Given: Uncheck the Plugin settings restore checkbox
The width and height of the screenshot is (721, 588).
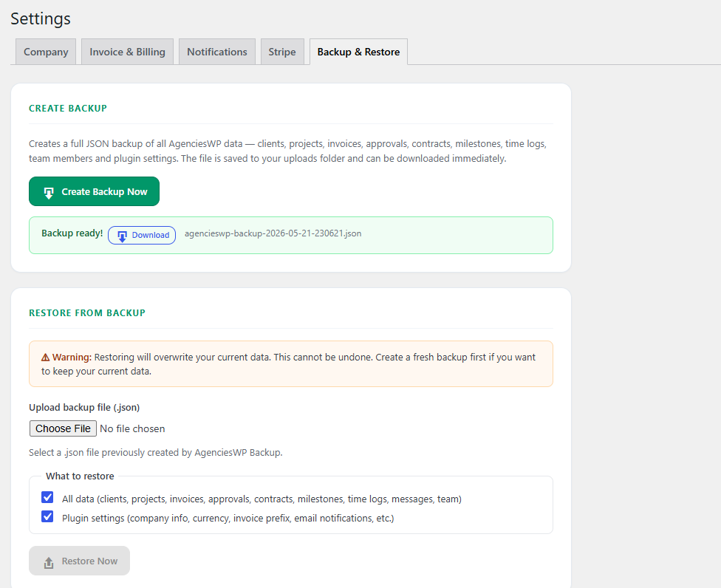Looking at the screenshot, I should [47, 517].
